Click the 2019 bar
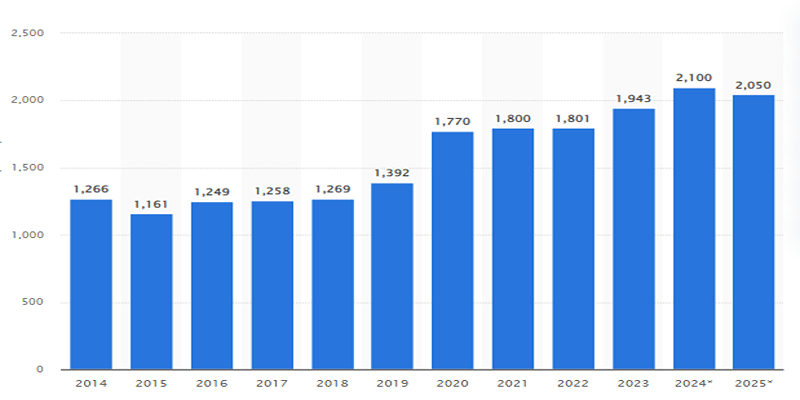800x400 pixels. [392, 276]
